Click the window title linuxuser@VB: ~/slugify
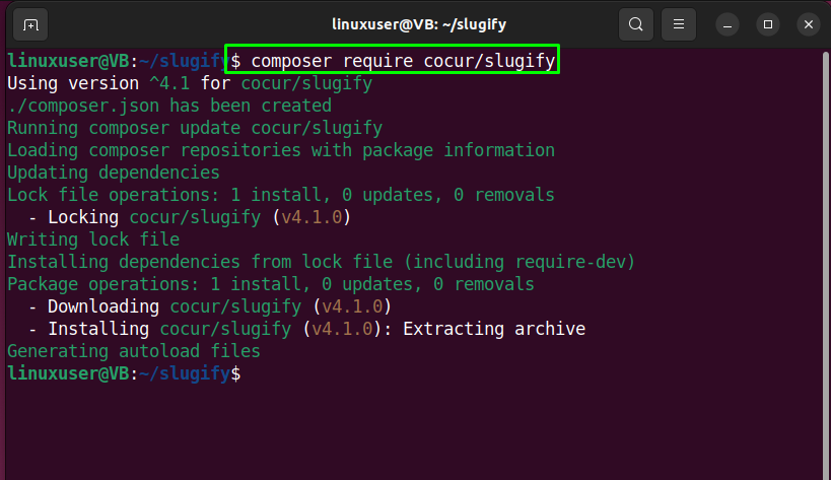Viewport: 832px width, 480px height. point(419,24)
